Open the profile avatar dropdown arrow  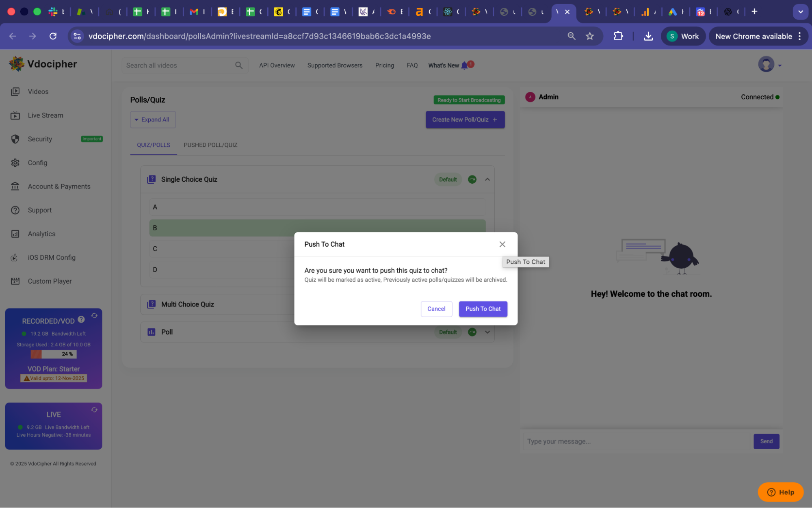[780, 65]
